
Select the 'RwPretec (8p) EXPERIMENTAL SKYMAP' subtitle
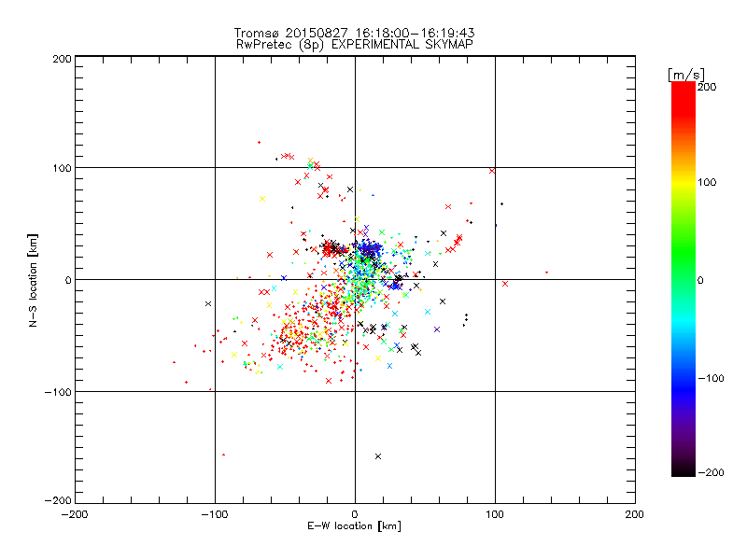(x=355, y=45)
